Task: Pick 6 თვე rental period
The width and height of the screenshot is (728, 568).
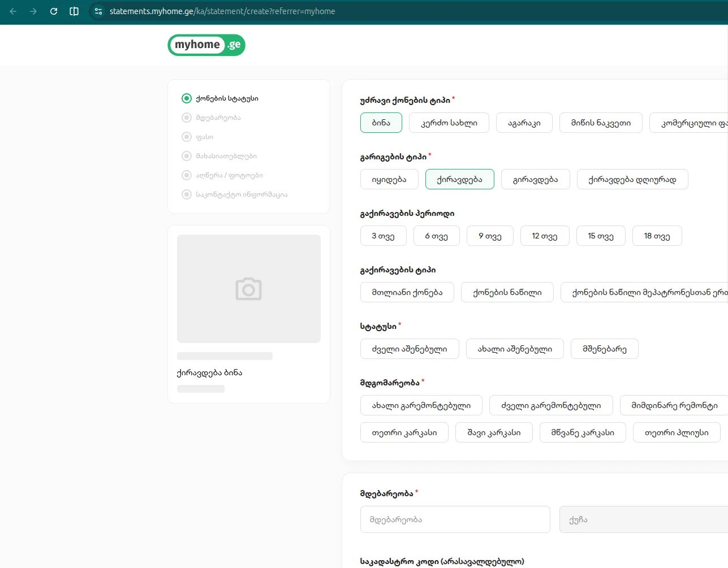Action: 437,236
